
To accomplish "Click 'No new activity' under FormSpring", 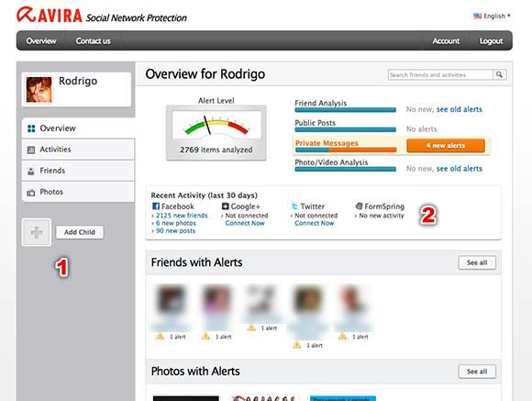I will click(x=382, y=216).
